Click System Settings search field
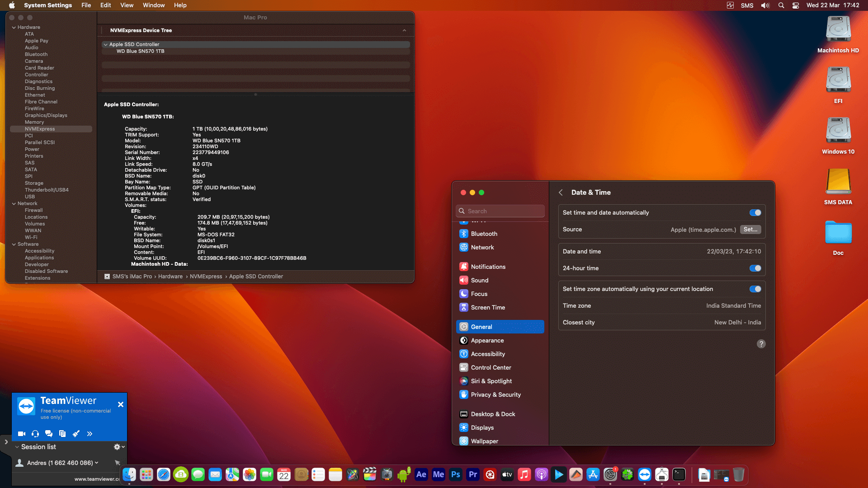Screen dimensions: 868x488 (500, 211)
